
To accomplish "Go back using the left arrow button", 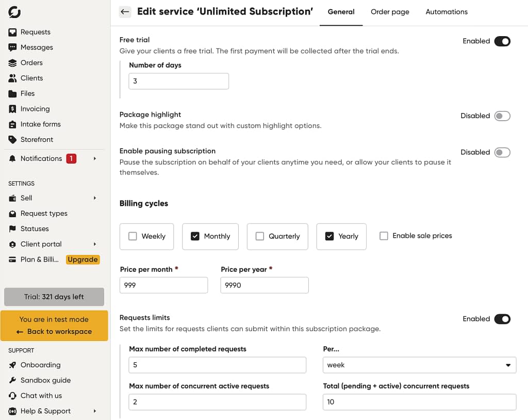I will click(x=125, y=12).
